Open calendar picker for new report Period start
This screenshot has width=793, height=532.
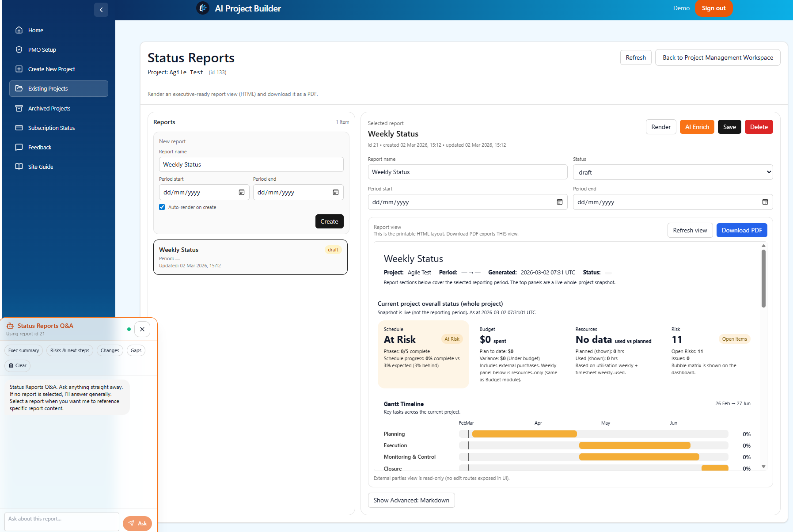pyautogui.click(x=242, y=192)
